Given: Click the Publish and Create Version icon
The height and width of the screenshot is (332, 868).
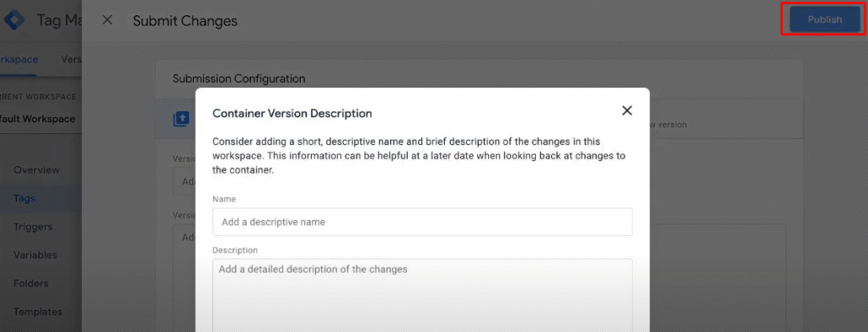Looking at the screenshot, I should point(181,119).
